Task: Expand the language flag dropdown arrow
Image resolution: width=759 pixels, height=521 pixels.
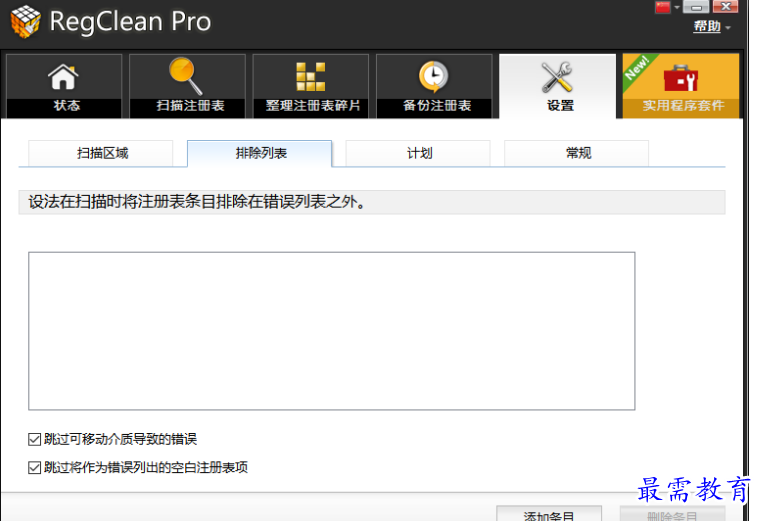Action: (x=677, y=7)
